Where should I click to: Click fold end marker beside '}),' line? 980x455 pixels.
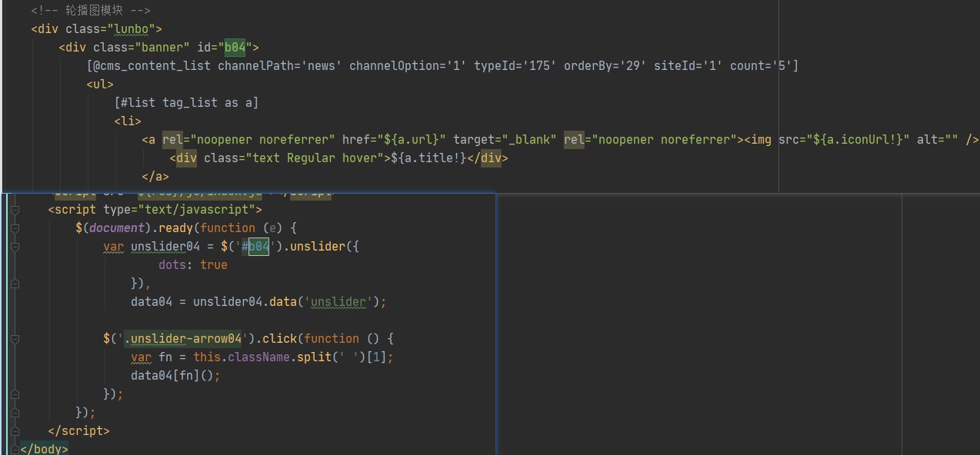[x=14, y=284]
